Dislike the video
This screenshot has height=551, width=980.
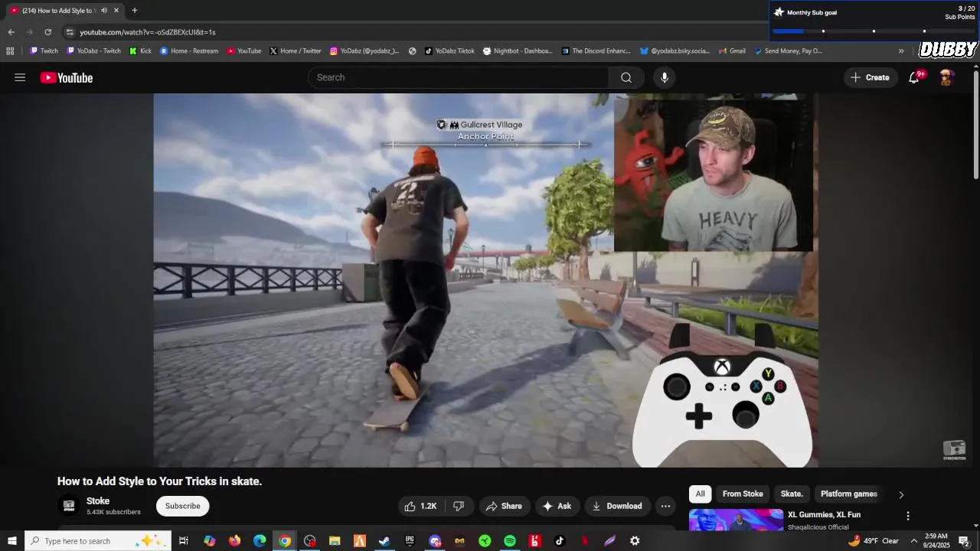click(459, 506)
